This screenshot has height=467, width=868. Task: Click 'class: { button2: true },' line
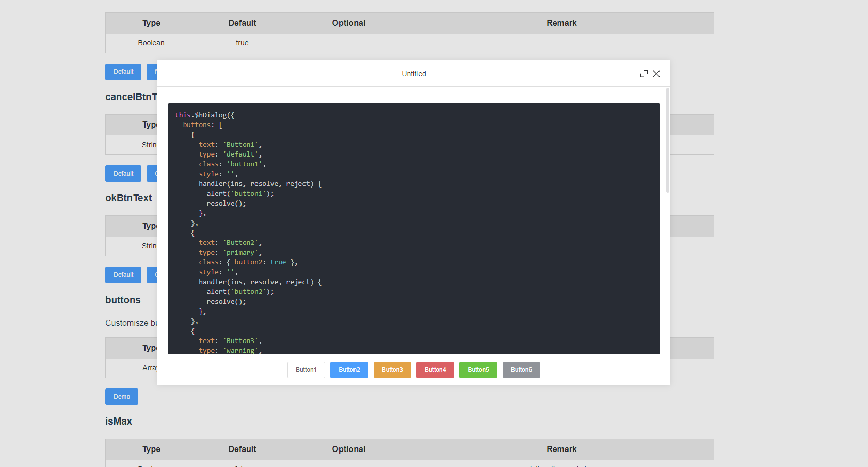[x=248, y=262]
